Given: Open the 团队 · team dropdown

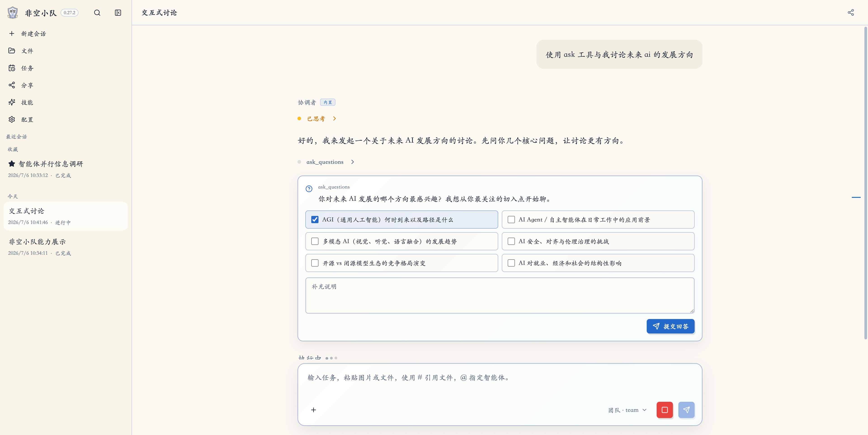Looking at the screenshot, I should 627,410.
